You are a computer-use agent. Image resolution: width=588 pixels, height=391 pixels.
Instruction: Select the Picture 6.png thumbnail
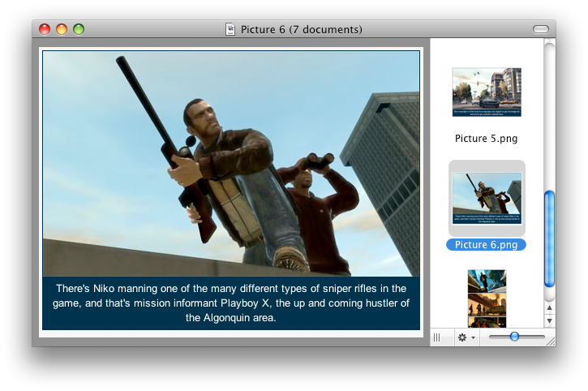click(487, 198)
